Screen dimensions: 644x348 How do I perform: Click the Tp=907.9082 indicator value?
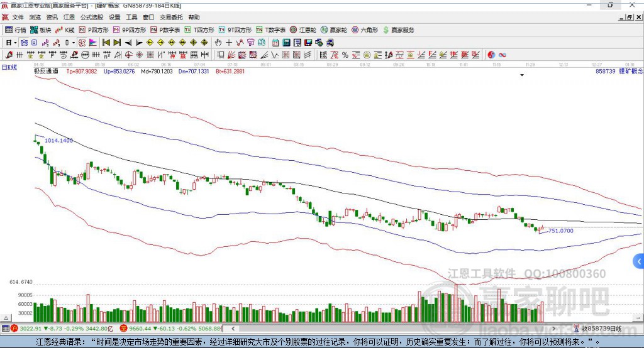point(82,71)
